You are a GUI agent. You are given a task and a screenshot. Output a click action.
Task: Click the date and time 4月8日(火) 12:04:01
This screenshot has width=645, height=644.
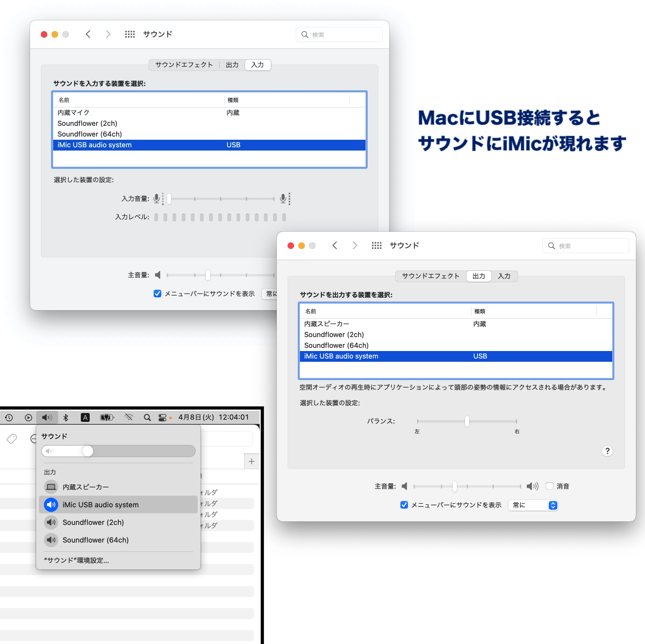coord(213,417)
